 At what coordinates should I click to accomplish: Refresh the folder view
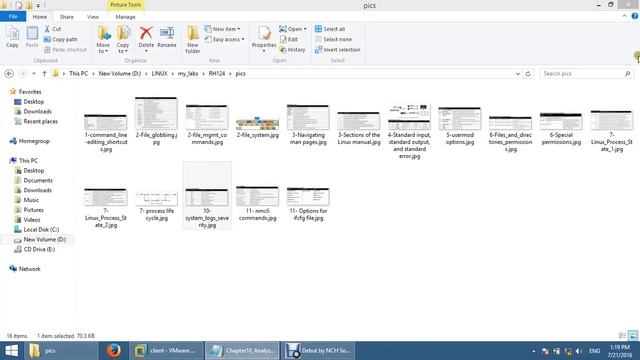click(528, 74)
